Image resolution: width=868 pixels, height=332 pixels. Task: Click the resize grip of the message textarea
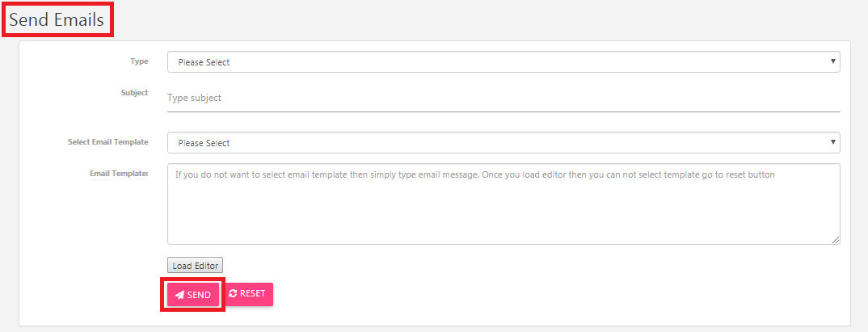point(836,240)
